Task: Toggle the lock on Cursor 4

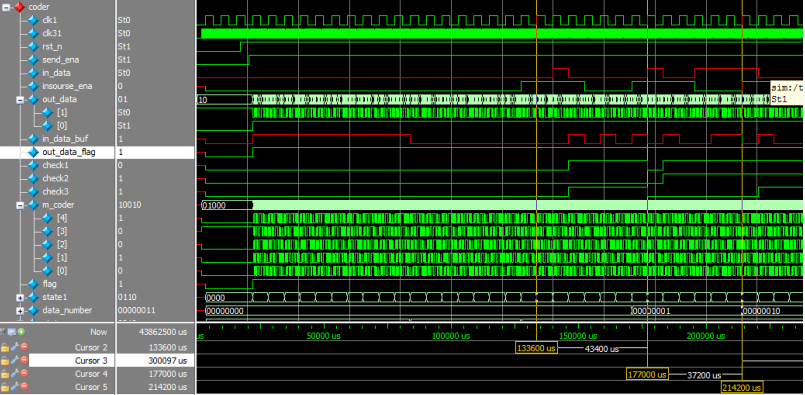Action: pos(5,373)
